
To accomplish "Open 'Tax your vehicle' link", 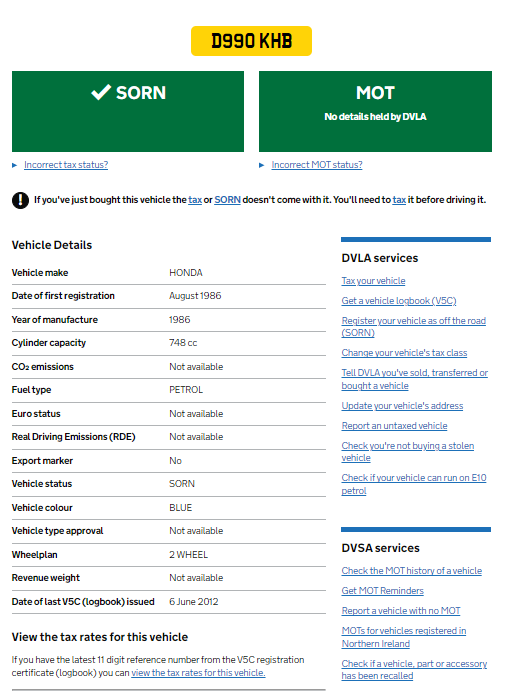I will coord(373,281).
